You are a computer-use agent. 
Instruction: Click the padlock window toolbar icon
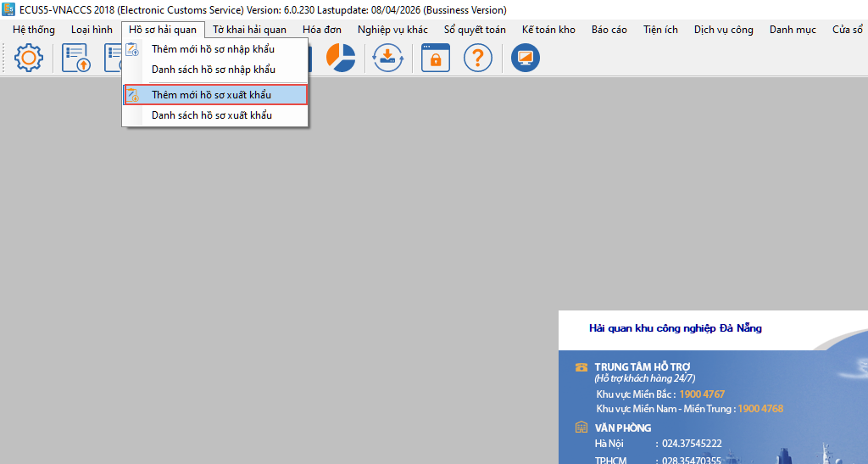(x=436, y=58)
